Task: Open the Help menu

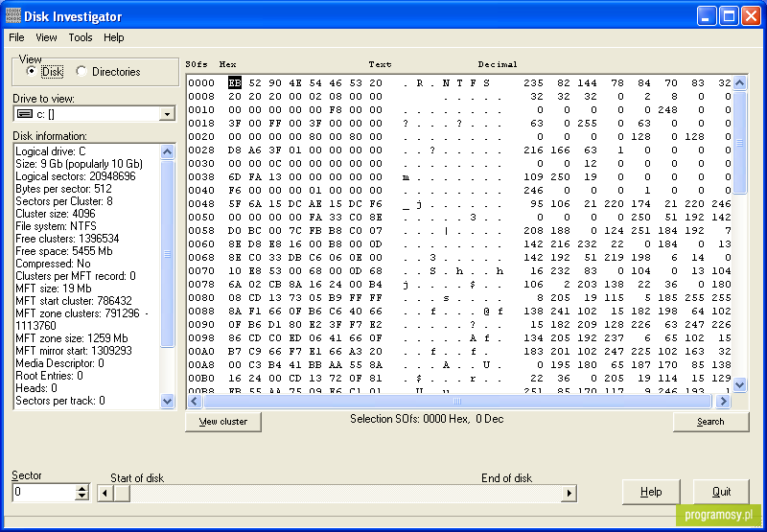Action: pos(113,37)
